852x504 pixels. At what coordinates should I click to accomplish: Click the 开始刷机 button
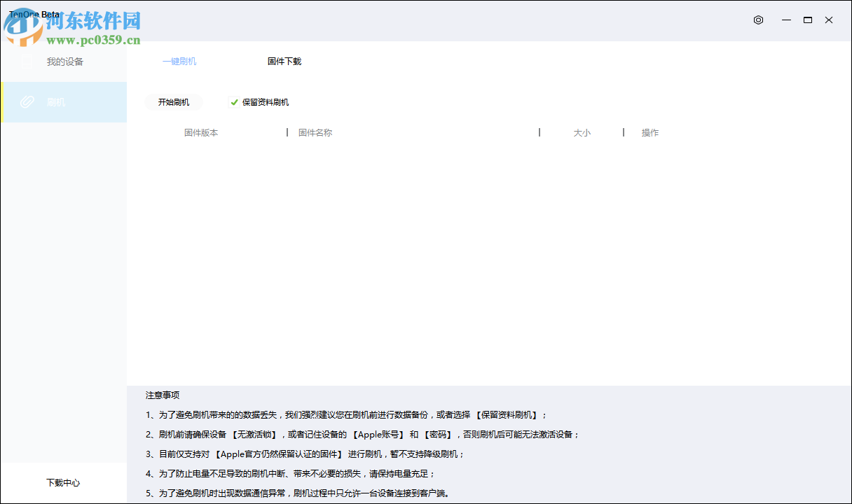tap(174, 101)
